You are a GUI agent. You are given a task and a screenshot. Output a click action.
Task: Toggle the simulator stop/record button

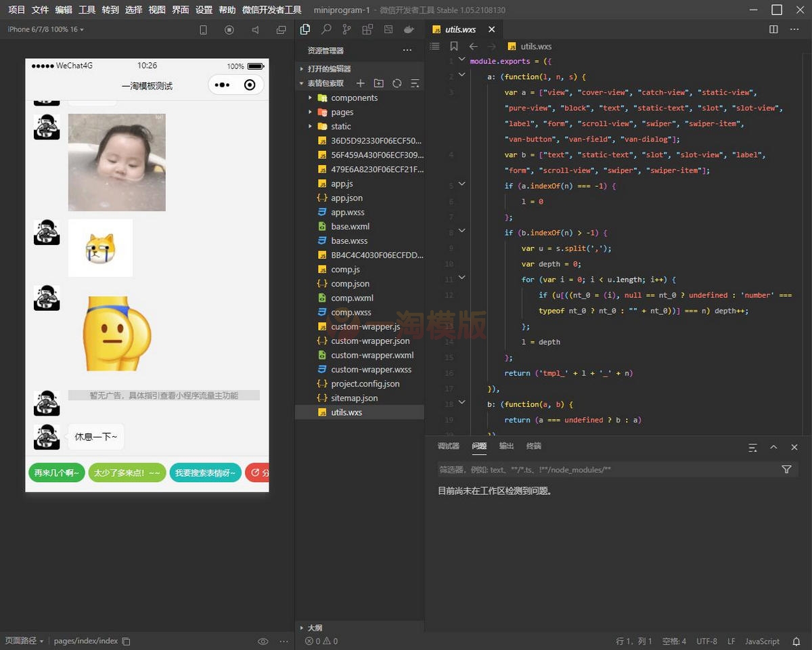(x=229, y=30)
